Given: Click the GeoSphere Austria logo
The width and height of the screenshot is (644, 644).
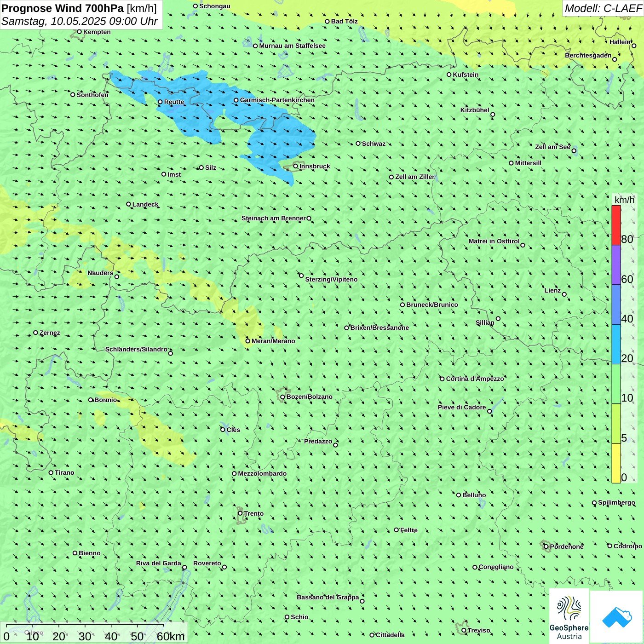Looking at the screenshot, I should tap(569, 615).
